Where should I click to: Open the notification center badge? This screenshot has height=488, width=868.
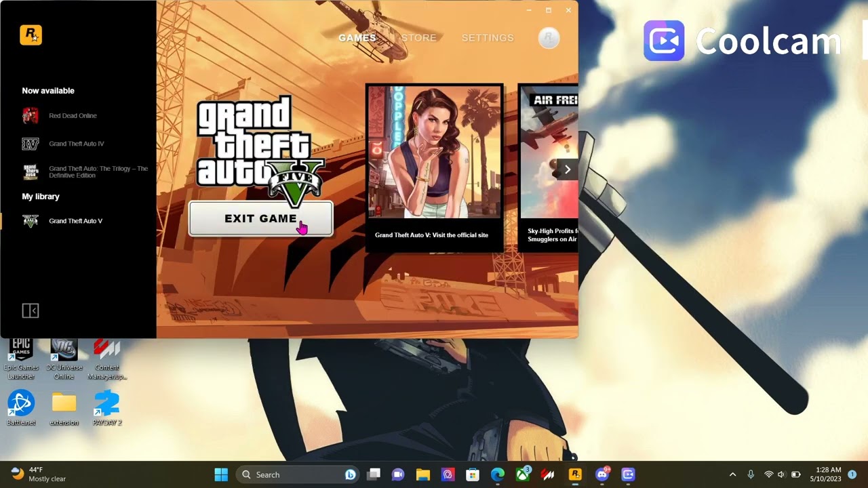(852, 474)
